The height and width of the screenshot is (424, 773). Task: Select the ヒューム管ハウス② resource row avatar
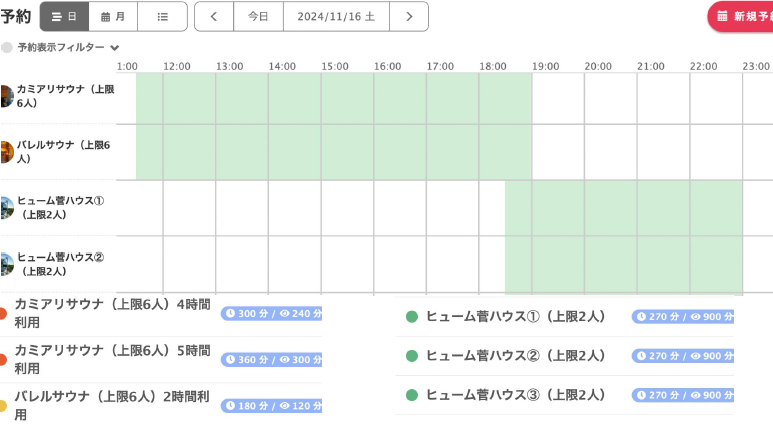pyautogui.click(x=6, y=264)
